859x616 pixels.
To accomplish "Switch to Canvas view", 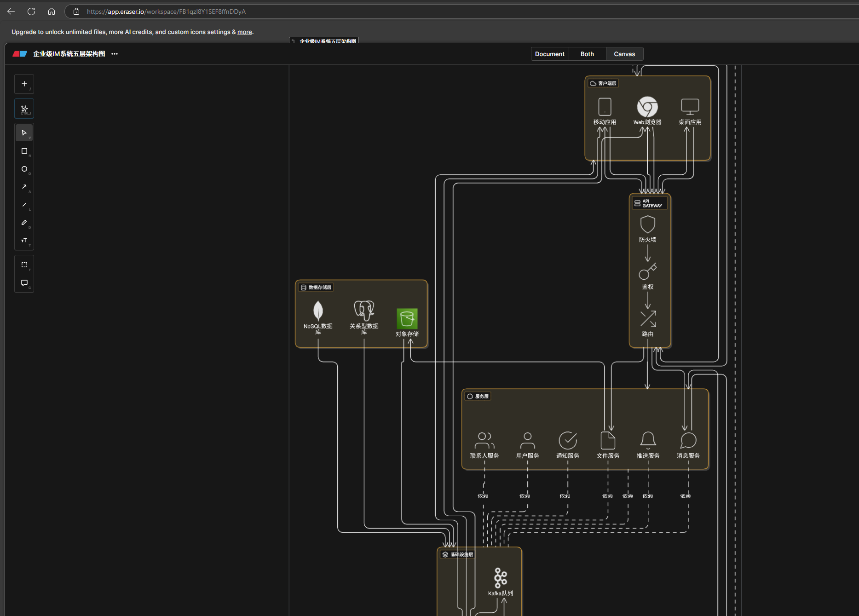I will (x=624, y=54).
